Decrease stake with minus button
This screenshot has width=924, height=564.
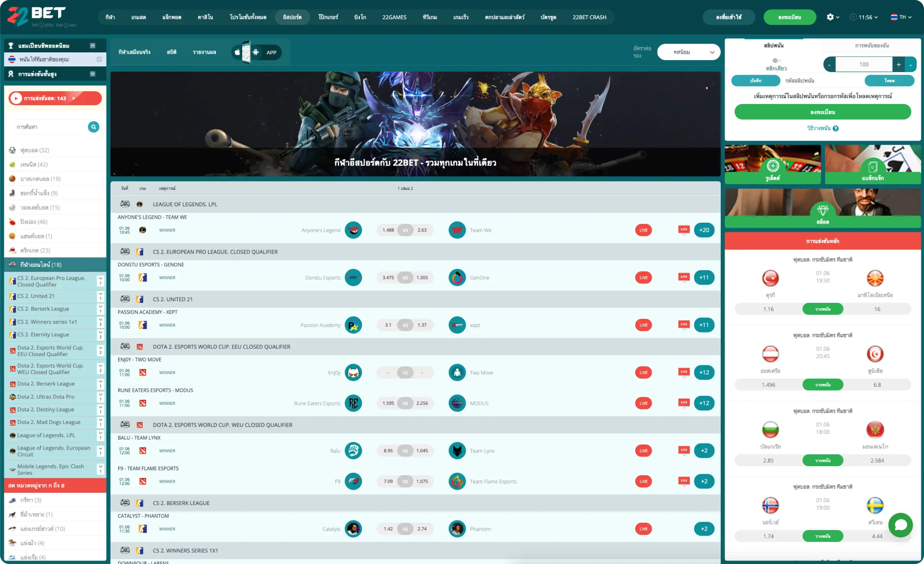(x=829, y=64)
